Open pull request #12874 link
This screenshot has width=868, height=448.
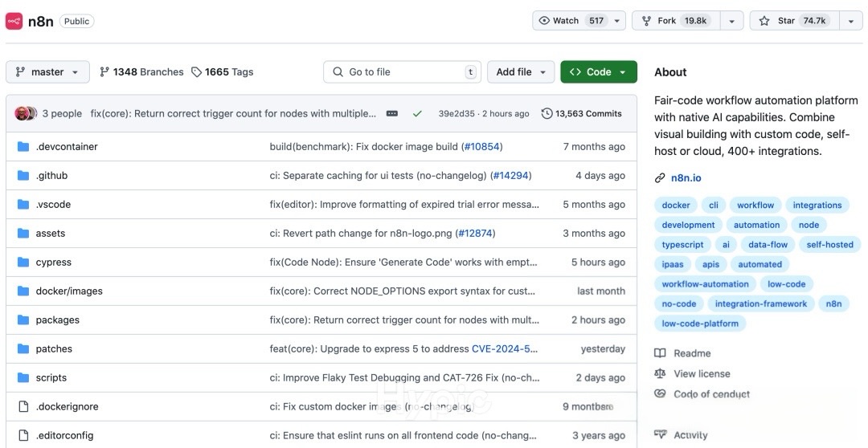click(474, 233)
